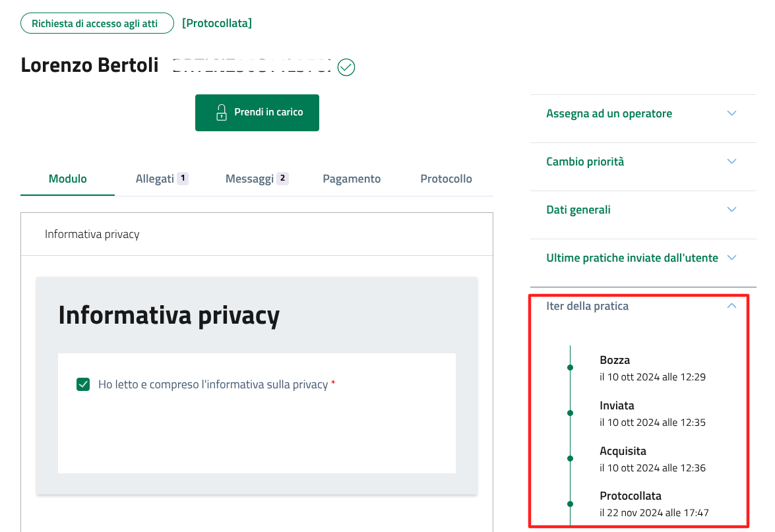This screenshot has width=775, height=532.
Task: Click the Allegati count badge
Action: [x=183, y=178]
